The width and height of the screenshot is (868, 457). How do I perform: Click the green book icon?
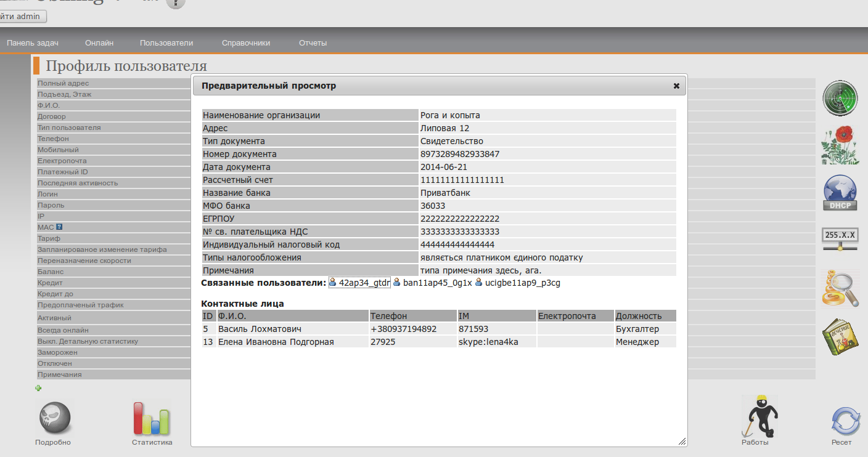(840, 336)
